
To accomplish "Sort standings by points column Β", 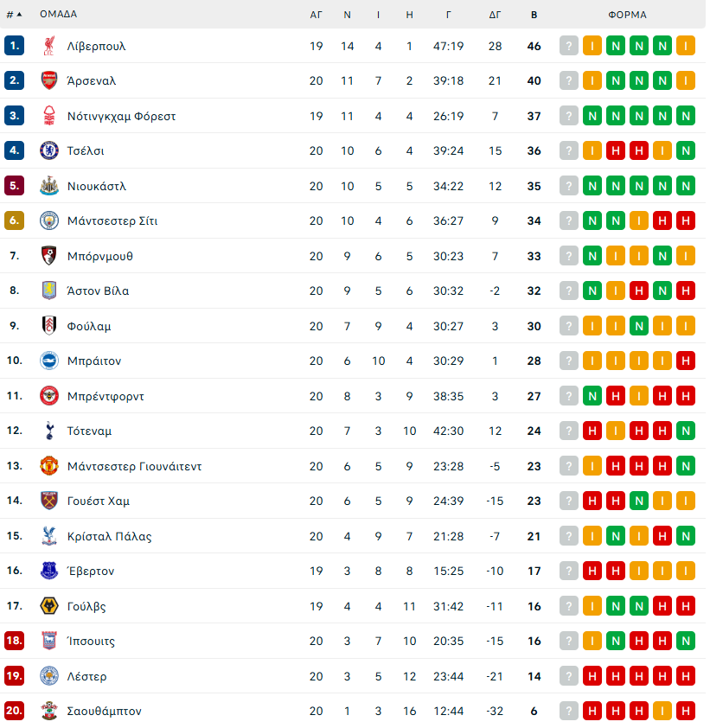I will (x=534, y=14).
